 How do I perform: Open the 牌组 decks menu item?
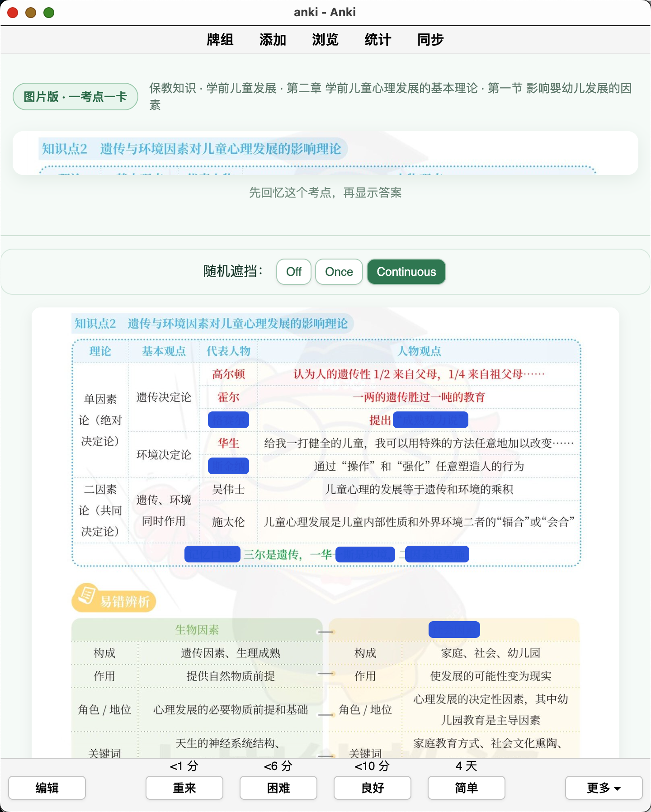[x=220, y=40]
